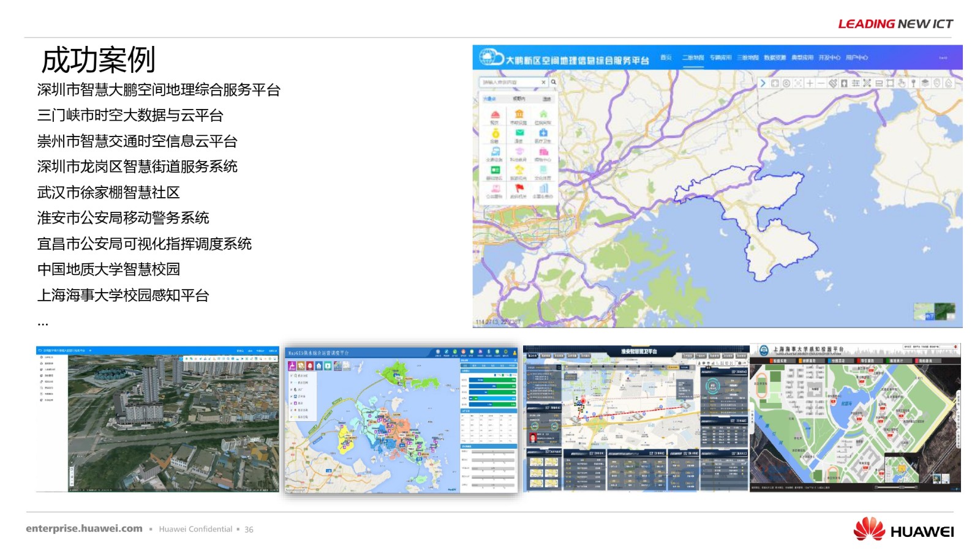Select the green envelope postal category icon
The width and height of the screenshot is (980, 551).
(x=519, y=133)
